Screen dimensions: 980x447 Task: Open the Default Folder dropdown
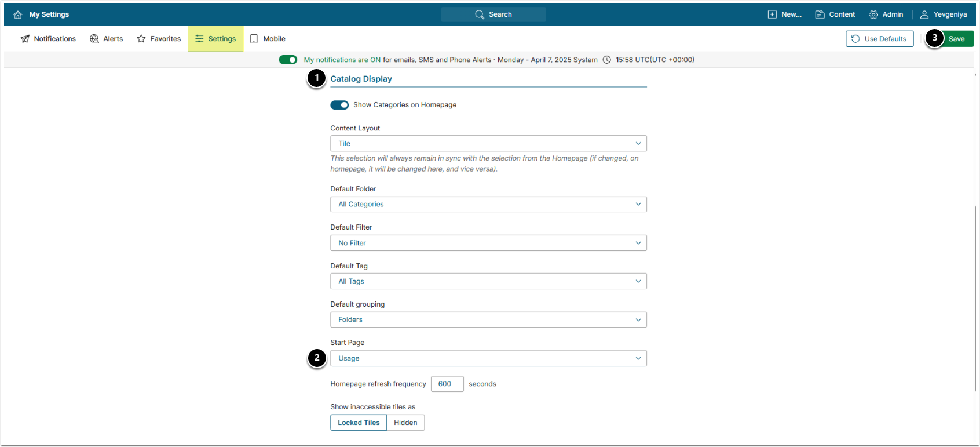pos(488,204)
